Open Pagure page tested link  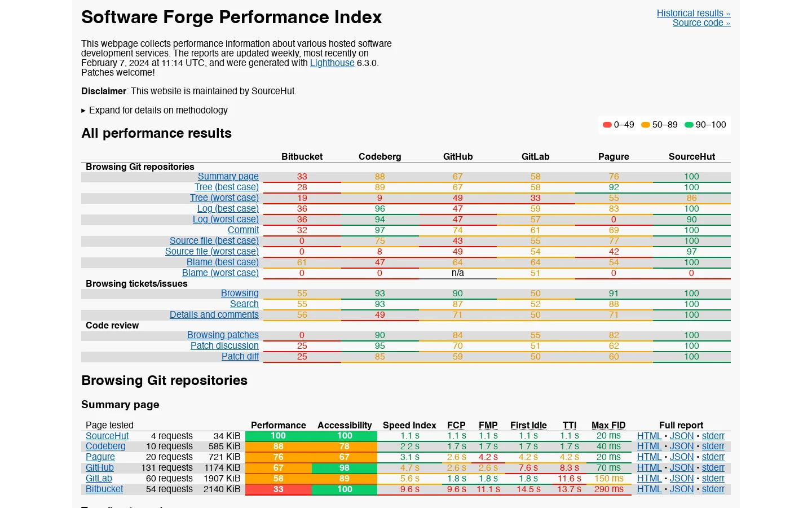(x=100, y=457)
